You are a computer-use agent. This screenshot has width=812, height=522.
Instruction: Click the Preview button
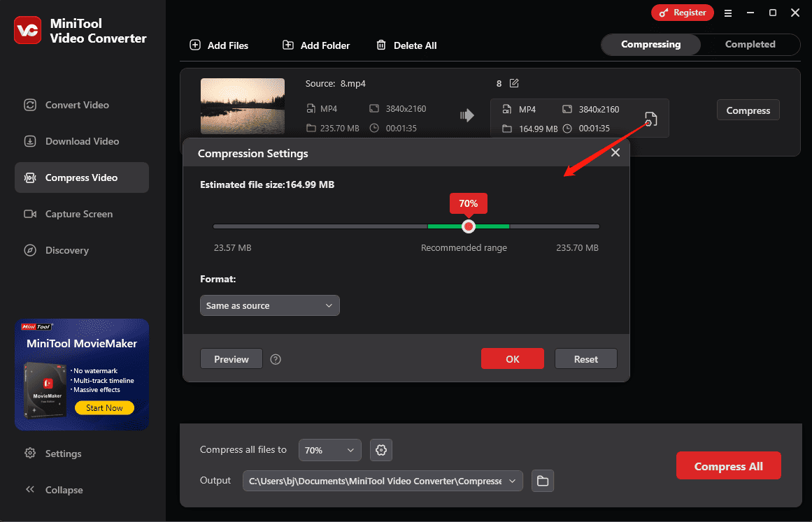point(232,359)
